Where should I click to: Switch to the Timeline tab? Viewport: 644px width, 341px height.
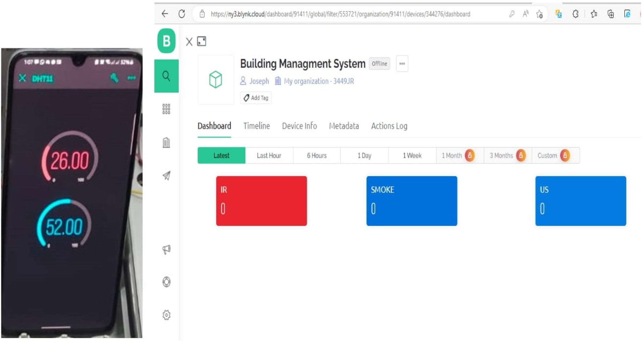pyautogui.click(x=256, y=126)
